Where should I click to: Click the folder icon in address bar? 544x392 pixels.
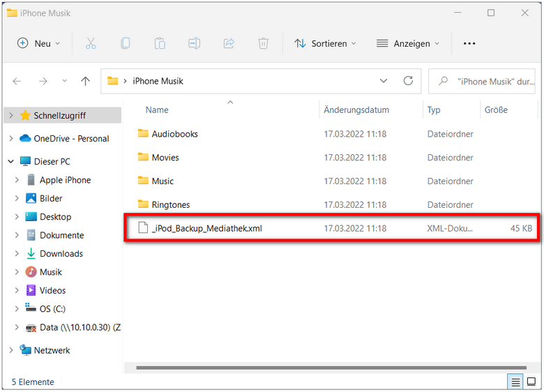click(x=112, y=81)
